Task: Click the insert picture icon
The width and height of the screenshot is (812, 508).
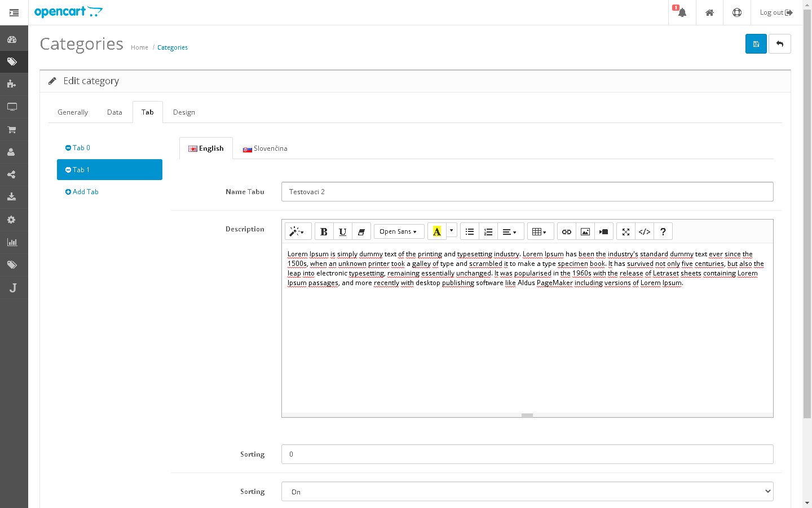Action: click(x=585, y=231)
